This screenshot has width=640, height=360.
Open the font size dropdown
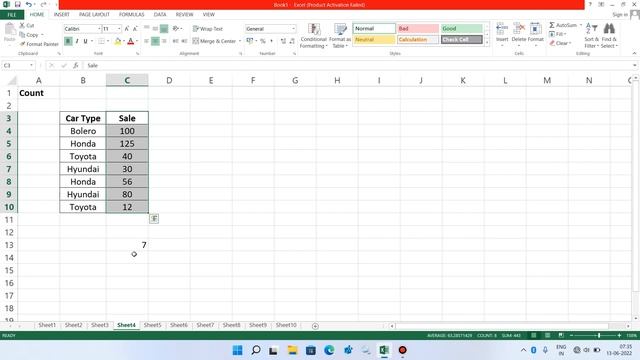(119, 29)
